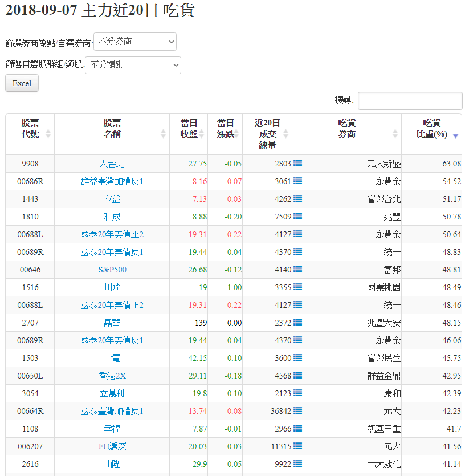The image size is (465, 476).
Task: Sort by 股票代號 column header
Action: 30,129
